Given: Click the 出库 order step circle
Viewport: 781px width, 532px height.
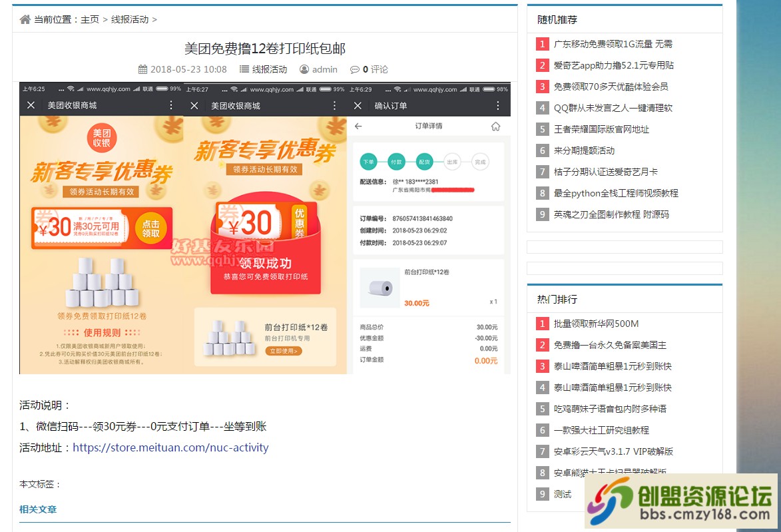Looking at the screenshot, I should [x=452, y=162].
